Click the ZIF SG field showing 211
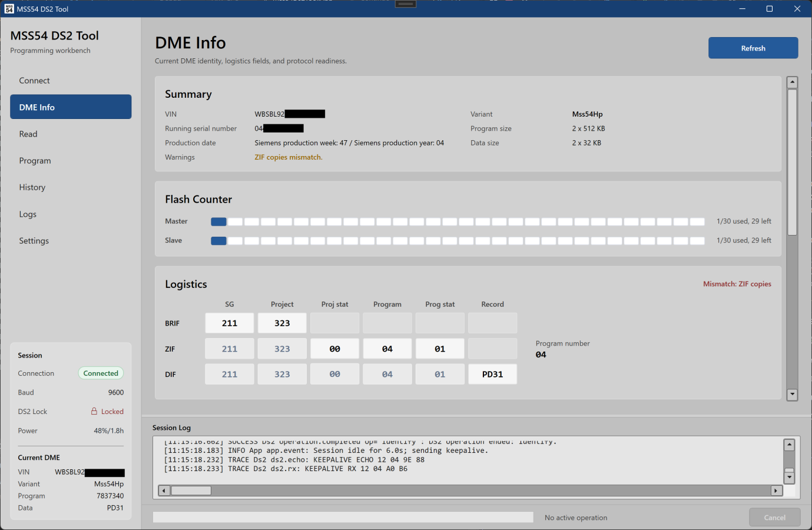 tap(230, 349)
